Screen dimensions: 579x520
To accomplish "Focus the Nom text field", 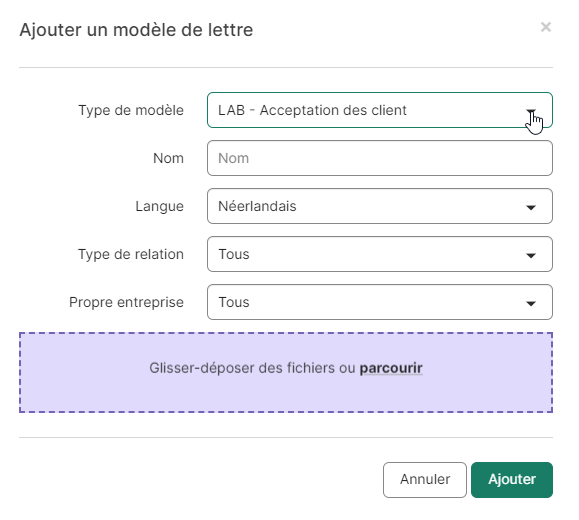I will [380, 158].
